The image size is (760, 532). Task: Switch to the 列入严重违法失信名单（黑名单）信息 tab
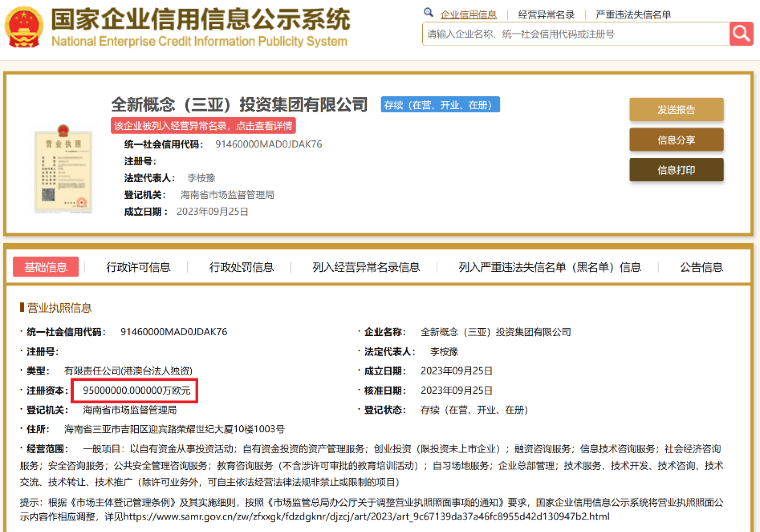coord(550,267)
